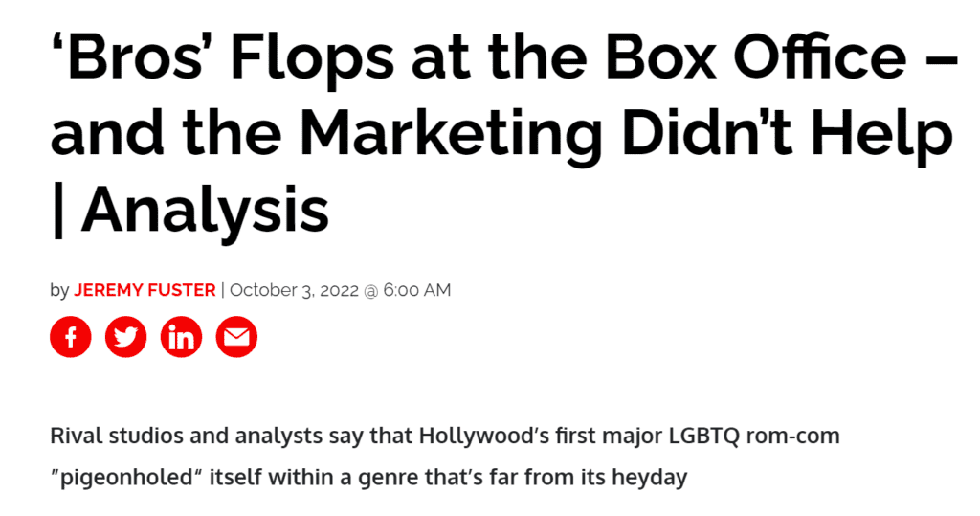
Task: Share the article via LinkedIn icon
Action: click(x=181, y=337)
